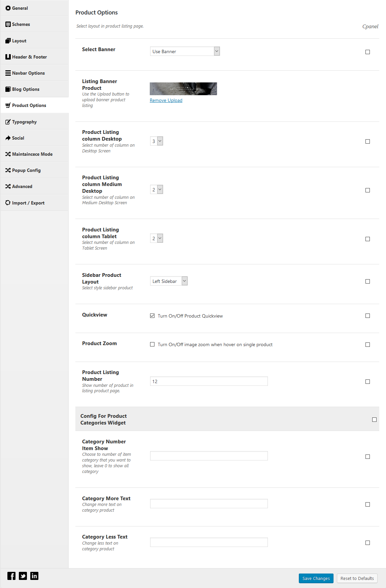
Task: Tick the Config For Product Categories Widget checkbox
Action: point(374,419)
